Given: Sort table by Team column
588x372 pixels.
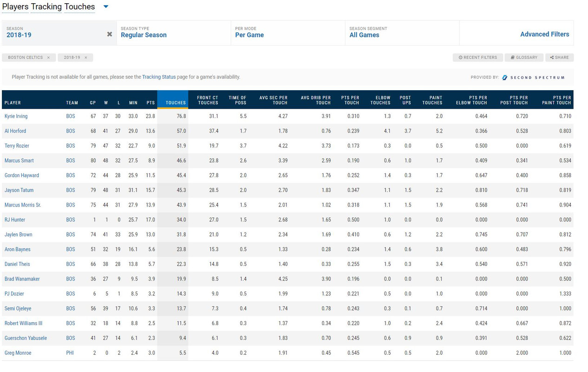Looking at the screenshot, I should tap(72, 103).
